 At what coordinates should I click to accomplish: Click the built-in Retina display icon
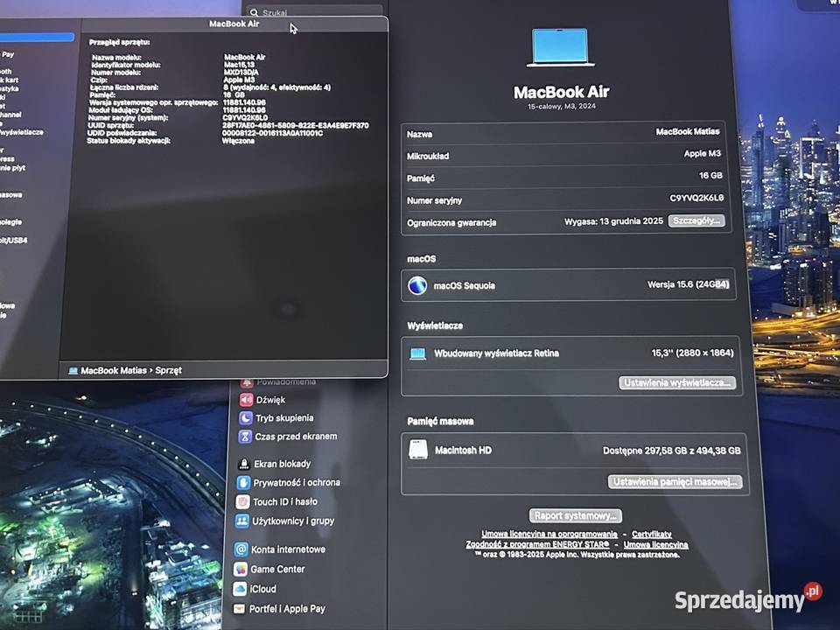click(x=418, y=353)
